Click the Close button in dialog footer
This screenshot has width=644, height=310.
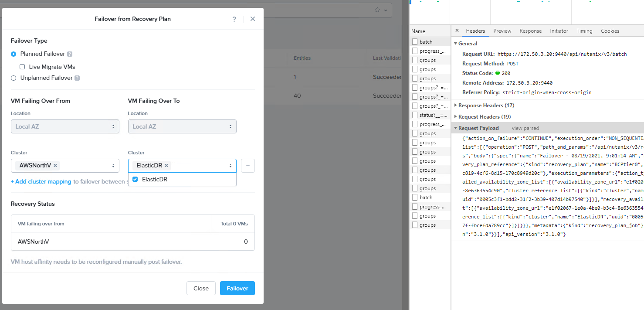pyautogui.click(x=201, y=288)
